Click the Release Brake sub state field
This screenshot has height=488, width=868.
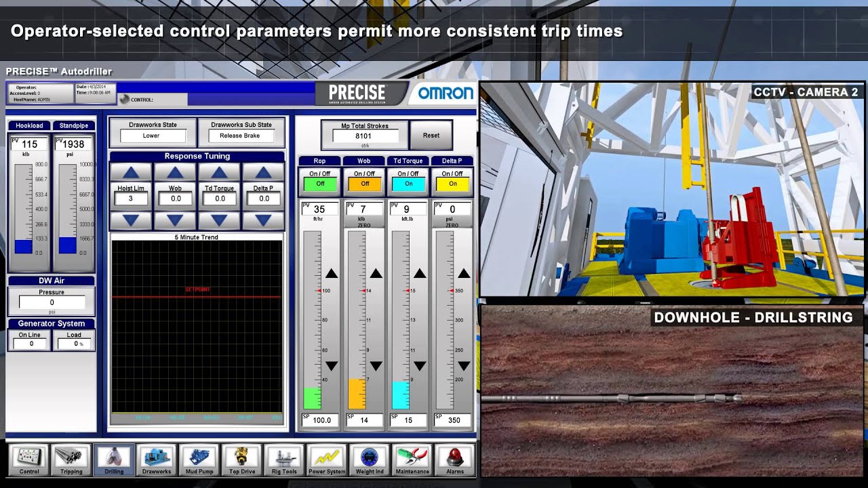[x=240, y=136]
